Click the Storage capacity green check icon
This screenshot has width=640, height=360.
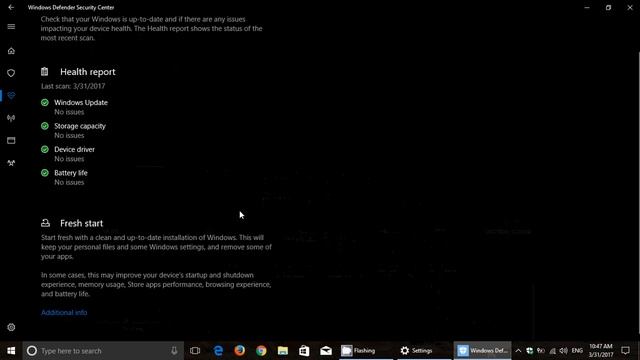coord(45,126)
